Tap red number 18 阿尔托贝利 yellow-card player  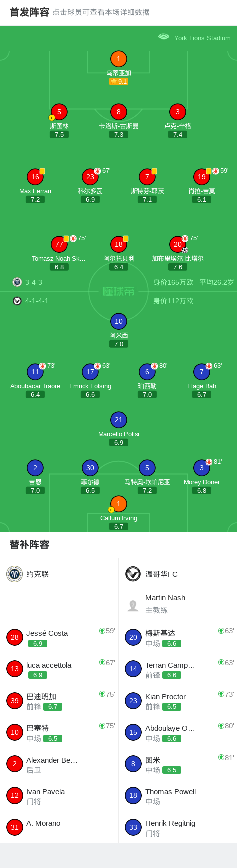click(118, 244)
